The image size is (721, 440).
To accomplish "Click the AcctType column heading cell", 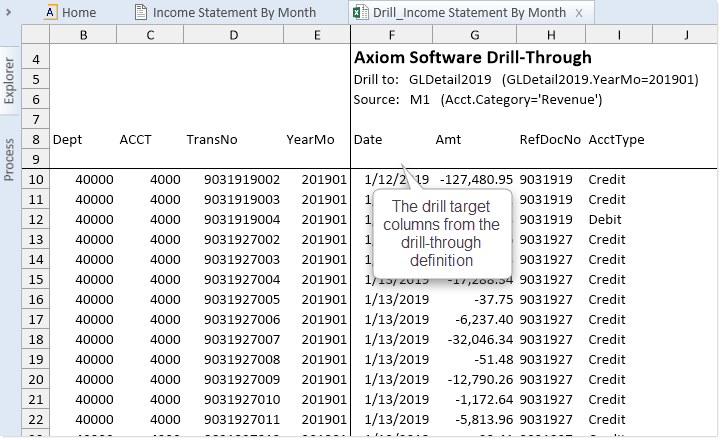I will pos(616,140).
